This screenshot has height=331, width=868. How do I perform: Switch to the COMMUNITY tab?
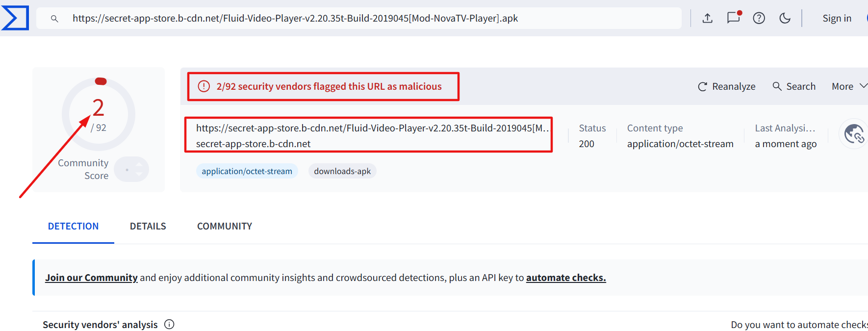tap(225, 226)
